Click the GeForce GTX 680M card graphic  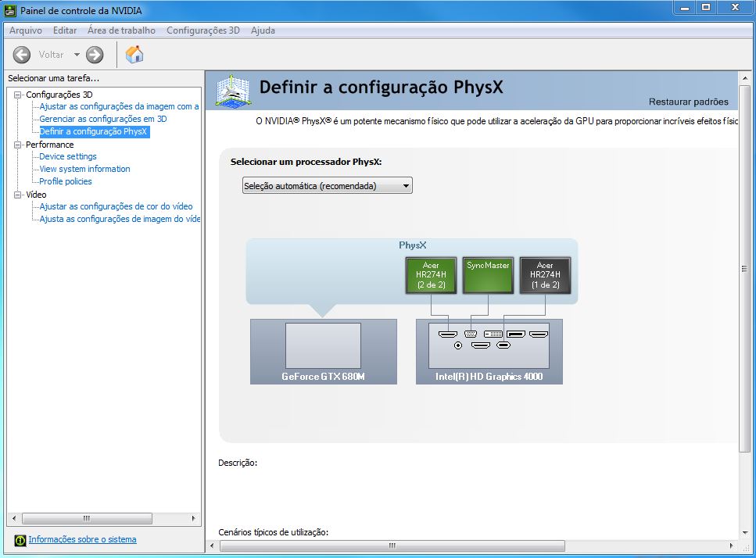tap(324, 351)
